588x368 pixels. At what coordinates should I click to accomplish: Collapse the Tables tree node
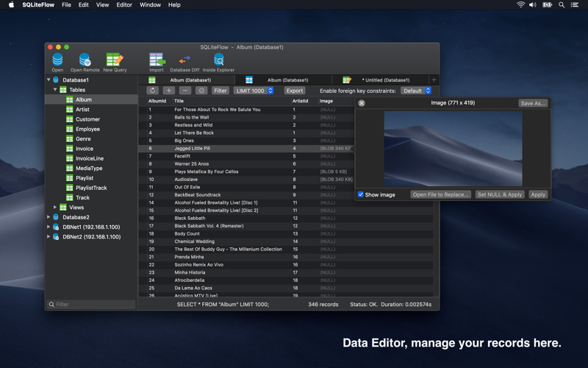(x=55, y=89)
